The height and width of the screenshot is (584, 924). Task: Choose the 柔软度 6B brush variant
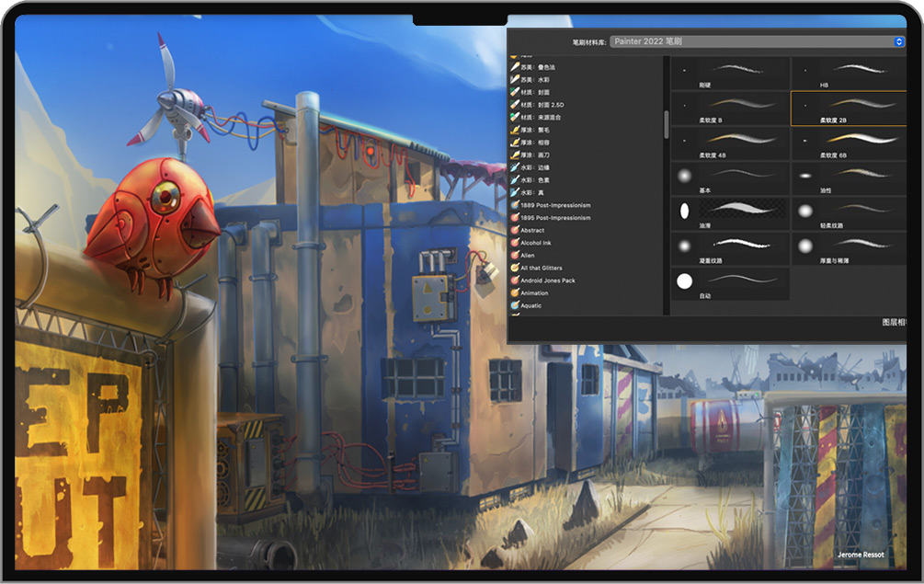pyautogui.click(x=848, y=143)
